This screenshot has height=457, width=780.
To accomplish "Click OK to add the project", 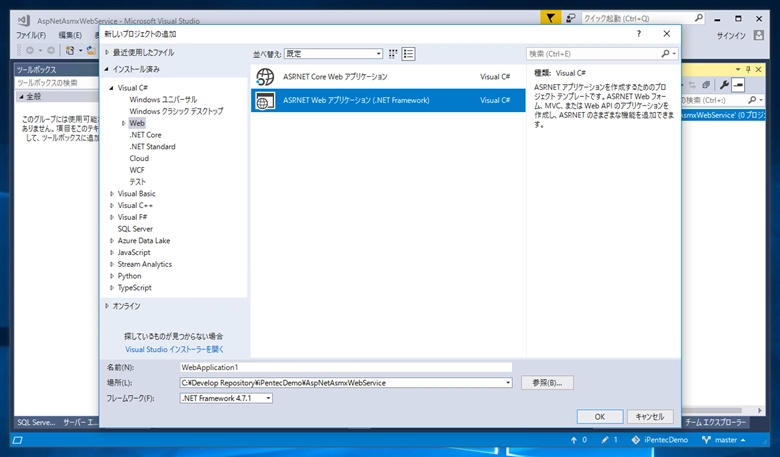I will (600, 417).
